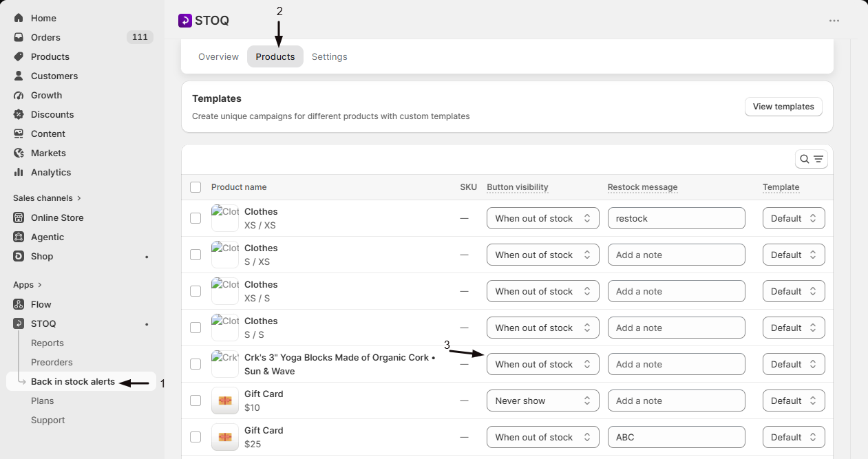Toggle the select-all checkbox in the table header
The image size is (868, 459).
195,187
